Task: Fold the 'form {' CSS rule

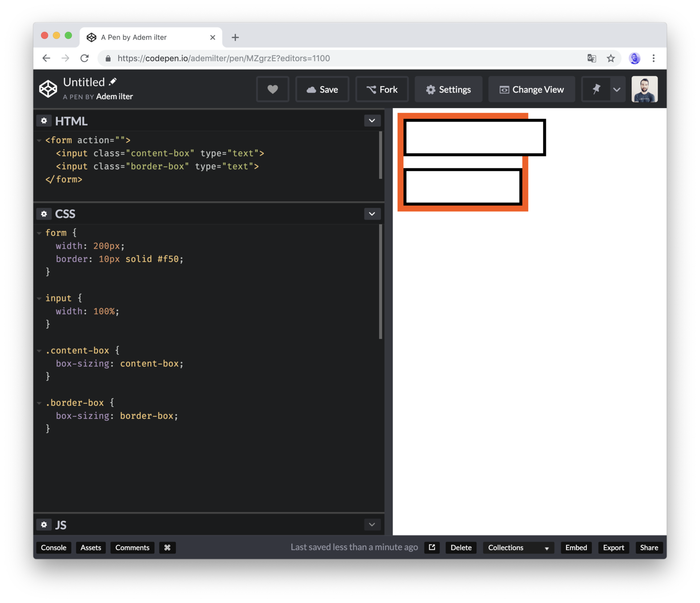Action: tap(39, 233)
